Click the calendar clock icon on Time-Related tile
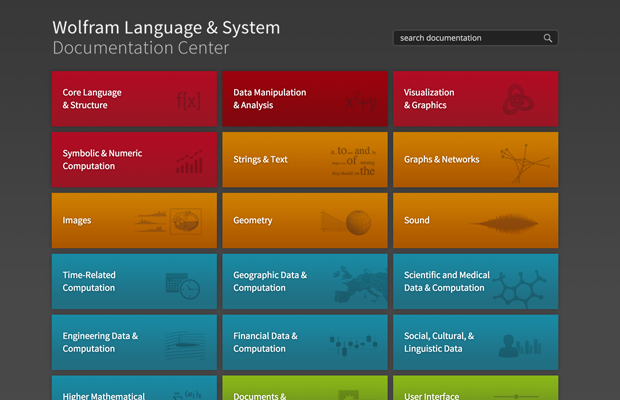This screenshot has height=400, width=620. click(x=183, y=285)
